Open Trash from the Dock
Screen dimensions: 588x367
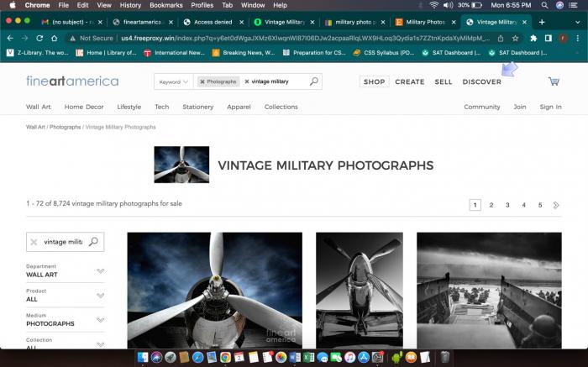point(444,357)
